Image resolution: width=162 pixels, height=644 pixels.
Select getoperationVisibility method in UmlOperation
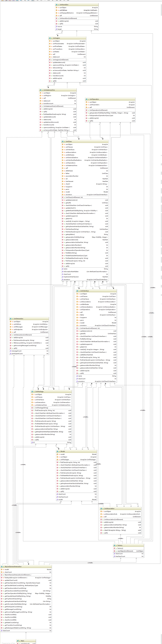pyautogui.click(x=110, y=113)
